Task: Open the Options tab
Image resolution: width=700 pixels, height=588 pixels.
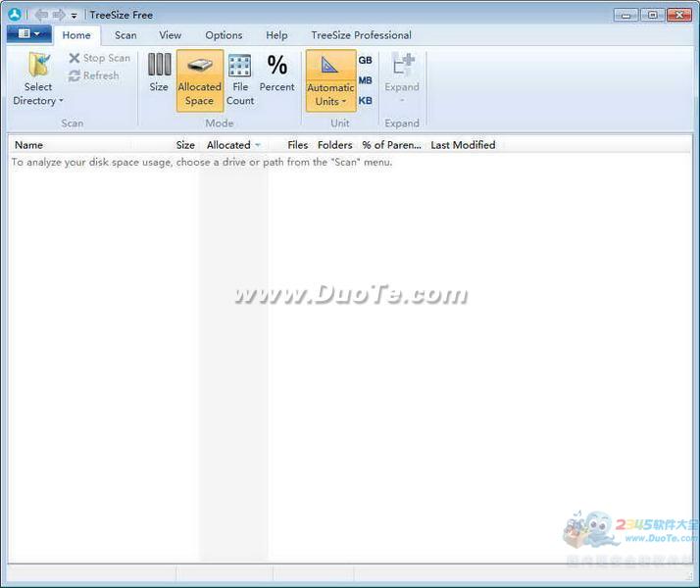Action: coord(224,35)
